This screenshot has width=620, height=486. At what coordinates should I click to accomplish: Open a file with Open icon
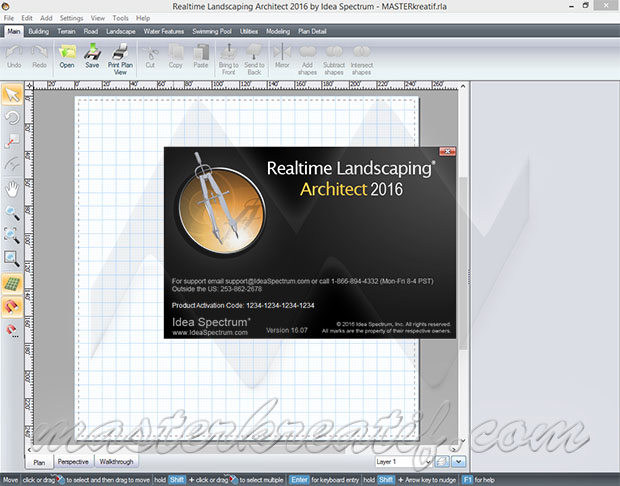[67, 57]
